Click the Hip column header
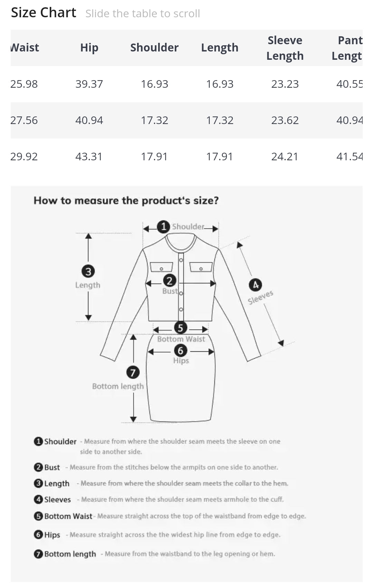 pos(89,48)
